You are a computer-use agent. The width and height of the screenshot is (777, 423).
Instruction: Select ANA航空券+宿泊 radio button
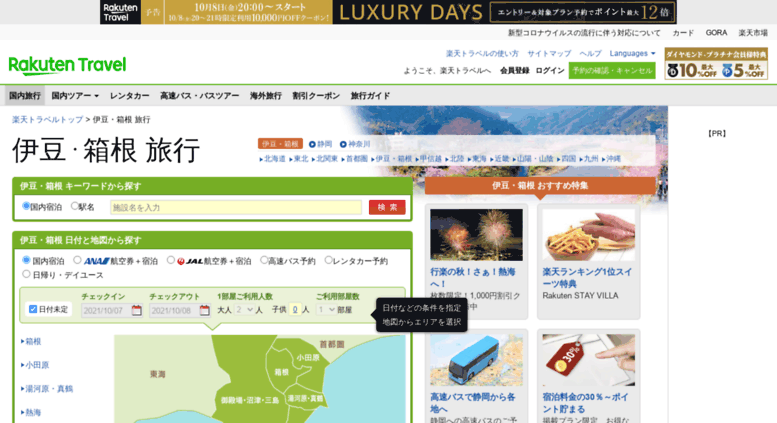(77, 260)
